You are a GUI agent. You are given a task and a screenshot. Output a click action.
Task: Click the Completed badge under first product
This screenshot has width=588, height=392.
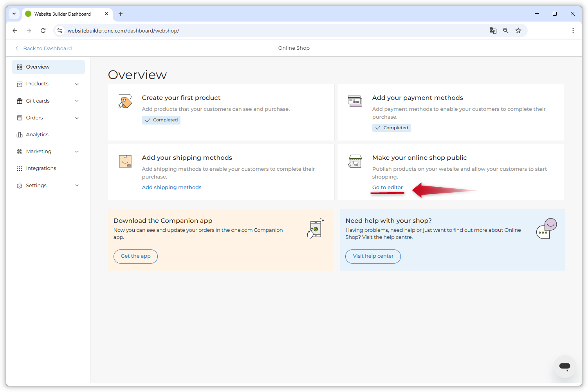pyautogui.click(x=161, y=120)
